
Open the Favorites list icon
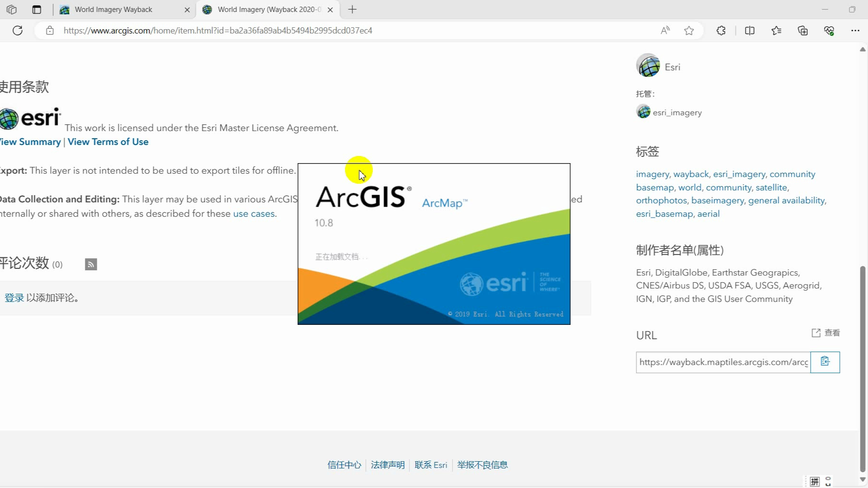click(776, 31)
